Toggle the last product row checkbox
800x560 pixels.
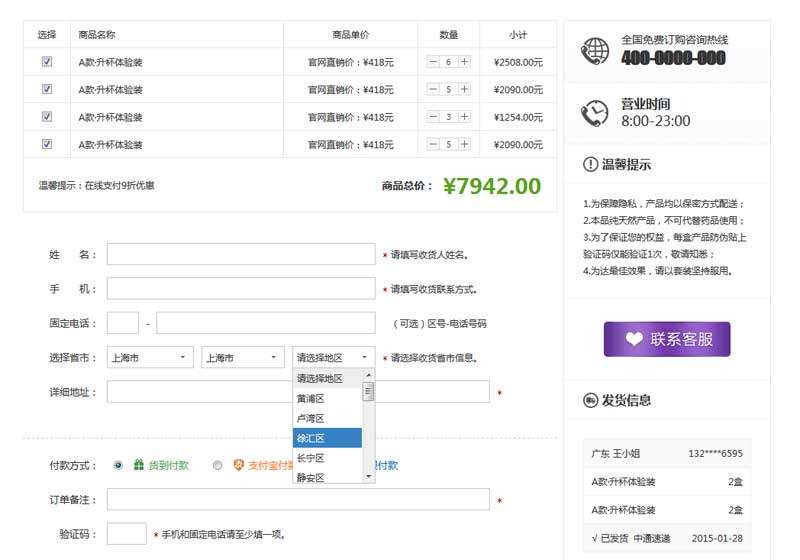tap(47, 144)
